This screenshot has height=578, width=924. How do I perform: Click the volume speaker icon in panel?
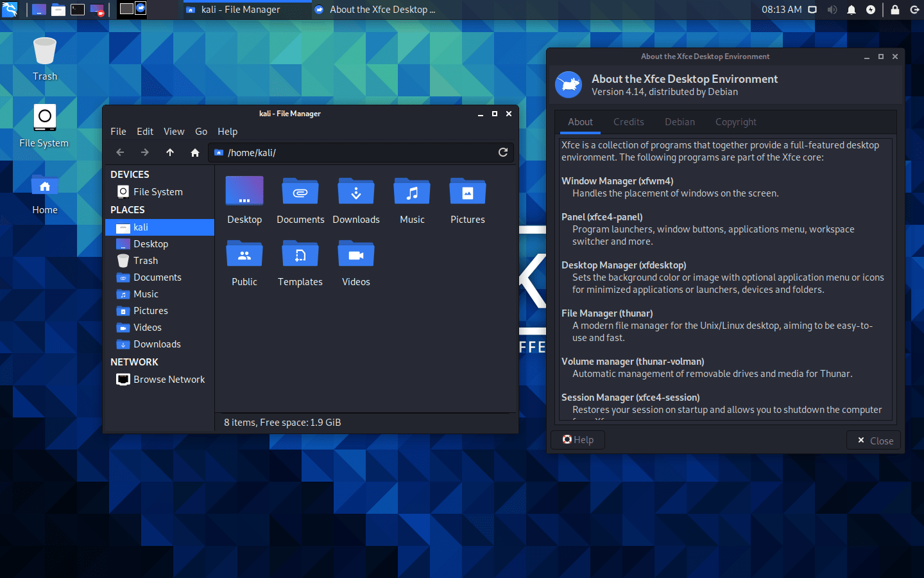832,10
